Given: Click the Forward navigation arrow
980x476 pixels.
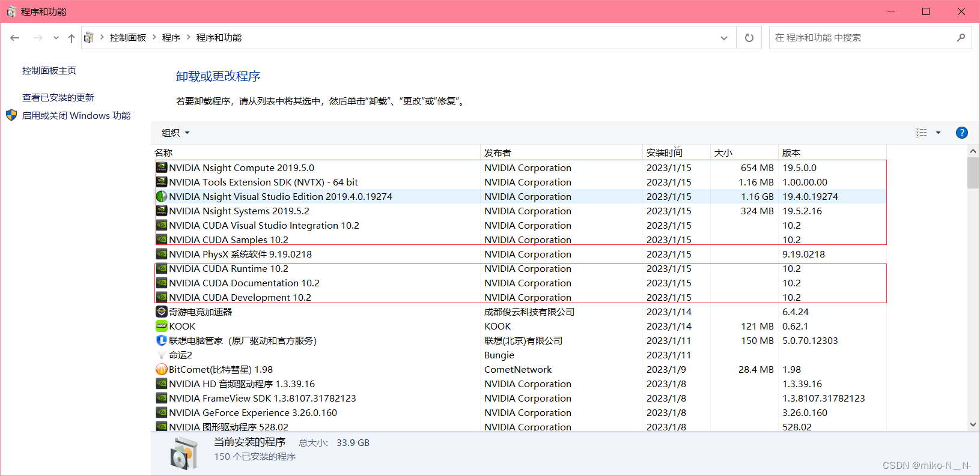Looking at the screenshot, I should [38, 38].
